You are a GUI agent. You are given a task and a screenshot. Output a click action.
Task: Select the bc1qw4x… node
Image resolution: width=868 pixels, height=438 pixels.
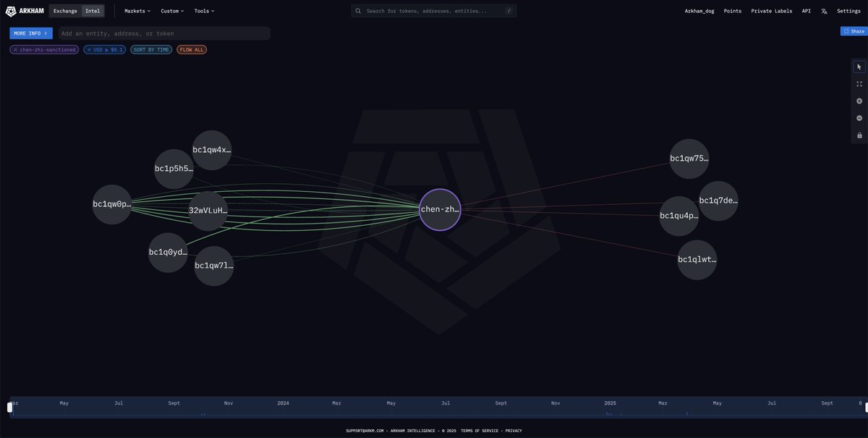coord(212,150)
